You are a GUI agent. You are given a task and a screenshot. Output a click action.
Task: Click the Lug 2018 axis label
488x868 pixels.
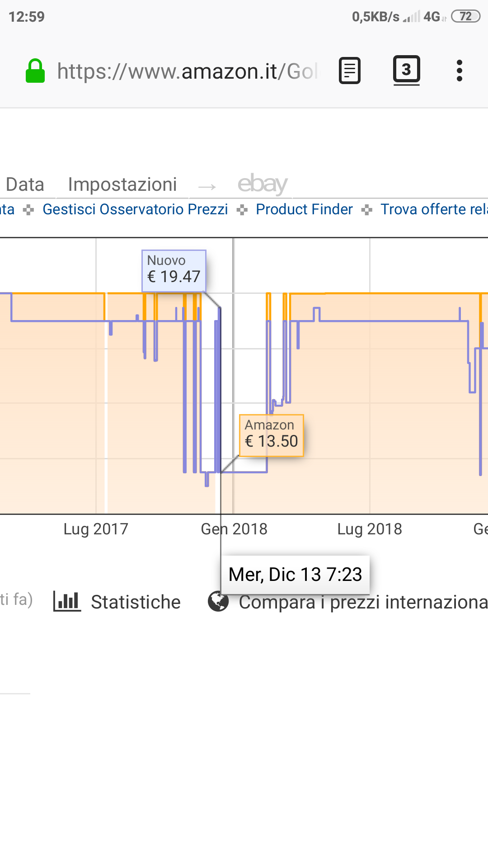[370, 529]
